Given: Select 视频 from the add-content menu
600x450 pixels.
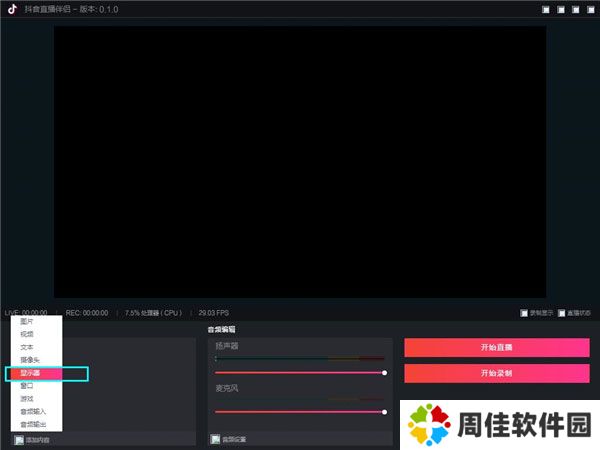Looking at the screenshot, I should pyautogui.click(x=27, y=334).
